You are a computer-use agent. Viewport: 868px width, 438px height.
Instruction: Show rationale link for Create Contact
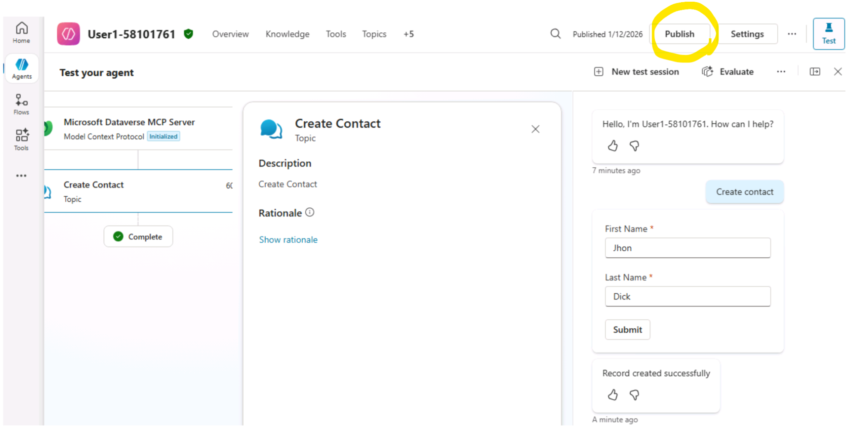(x=288, y=240)
